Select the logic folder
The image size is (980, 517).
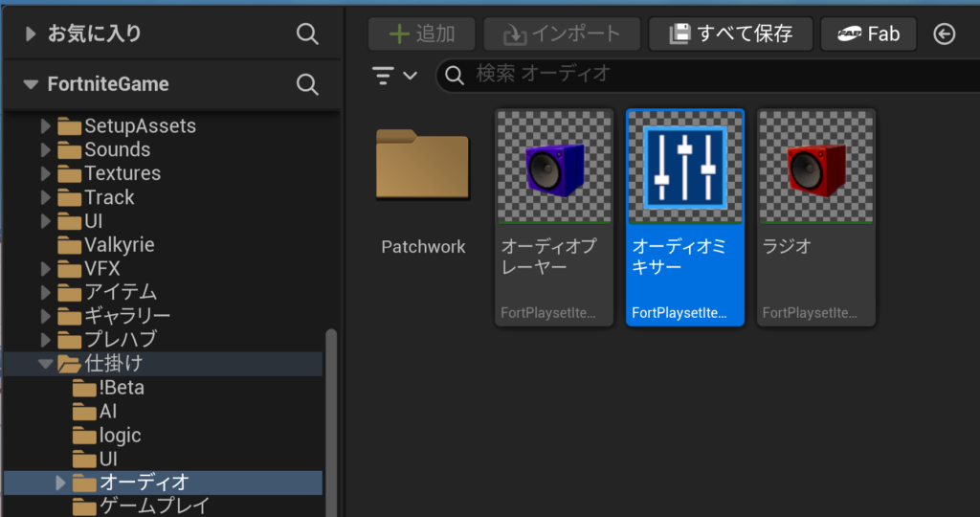pyautogui.click(x=106, y=435)
